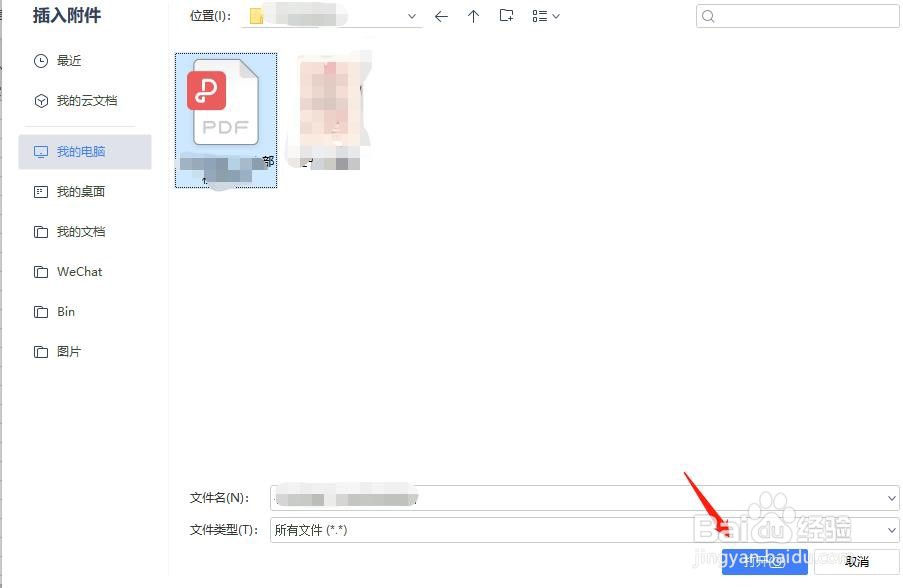
Task: Click the up-one-level arrow icon
Action: 473,15
